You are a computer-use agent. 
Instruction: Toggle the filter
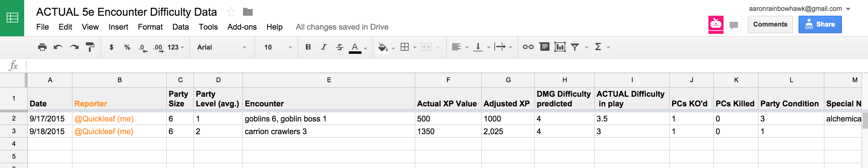pos(575,47)
